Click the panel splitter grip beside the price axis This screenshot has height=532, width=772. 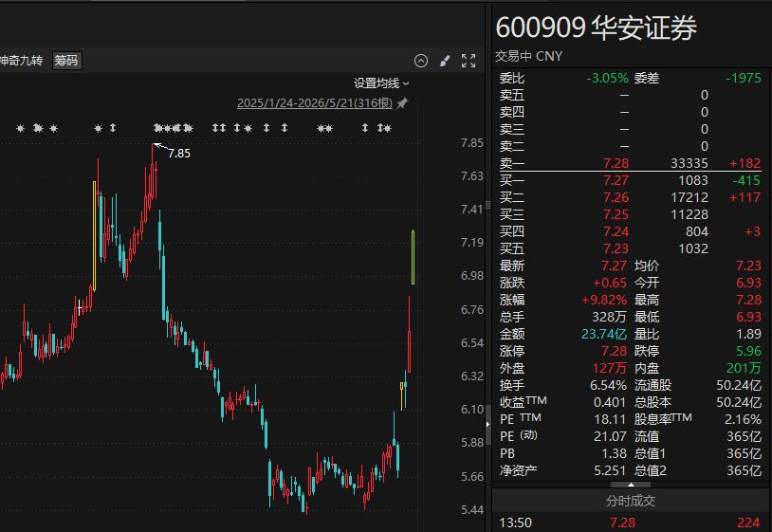point(487,205)
